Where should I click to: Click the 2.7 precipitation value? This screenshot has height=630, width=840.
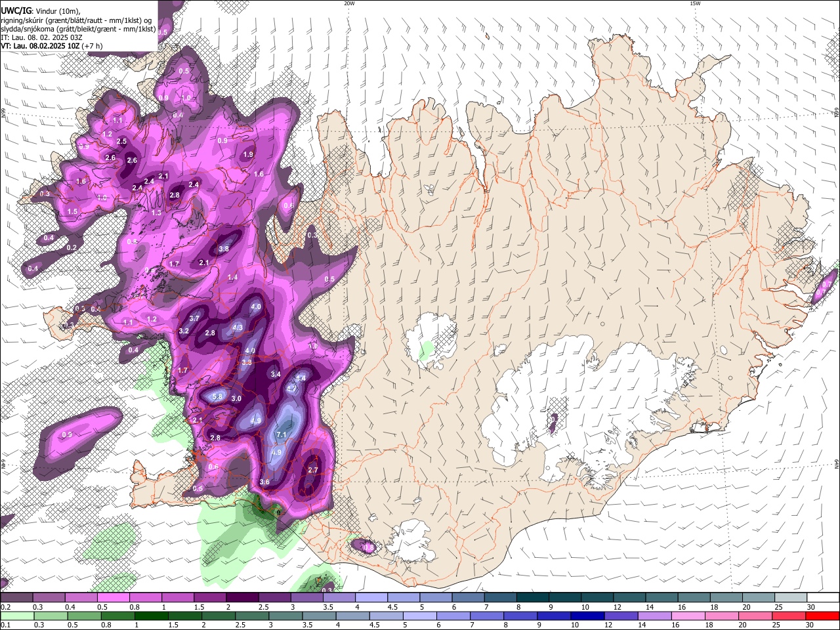point(312,470)
